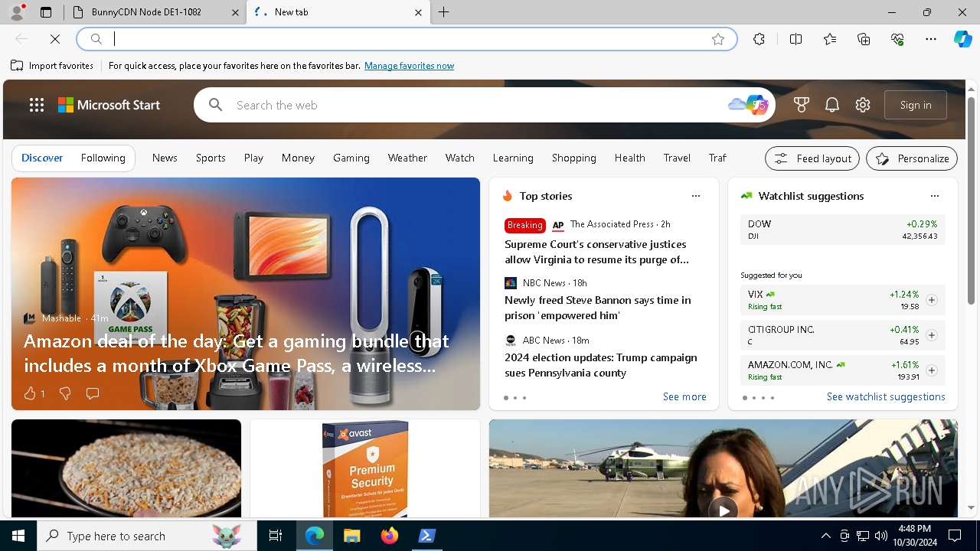Launch Firefox from taskbar

point(390,536)
